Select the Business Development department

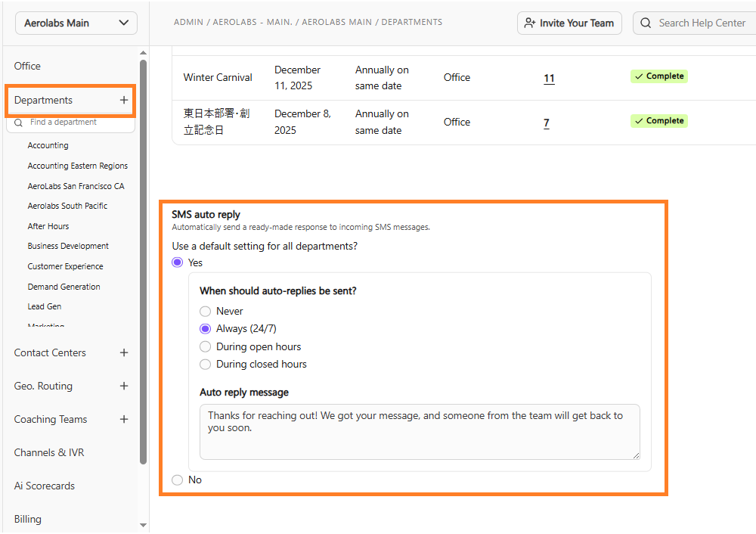(x=68, y=246)
